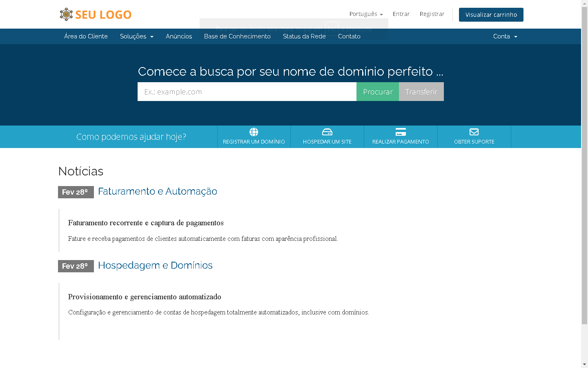Focus the domain search input field
The height and width of the screenshot is (368, 588).
point(247,92)
